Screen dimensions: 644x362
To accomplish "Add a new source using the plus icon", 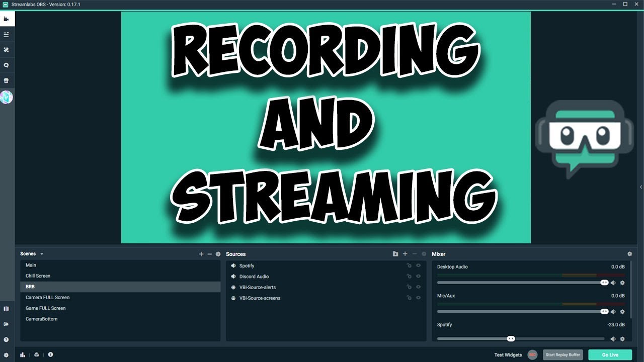I will [405, 254].
